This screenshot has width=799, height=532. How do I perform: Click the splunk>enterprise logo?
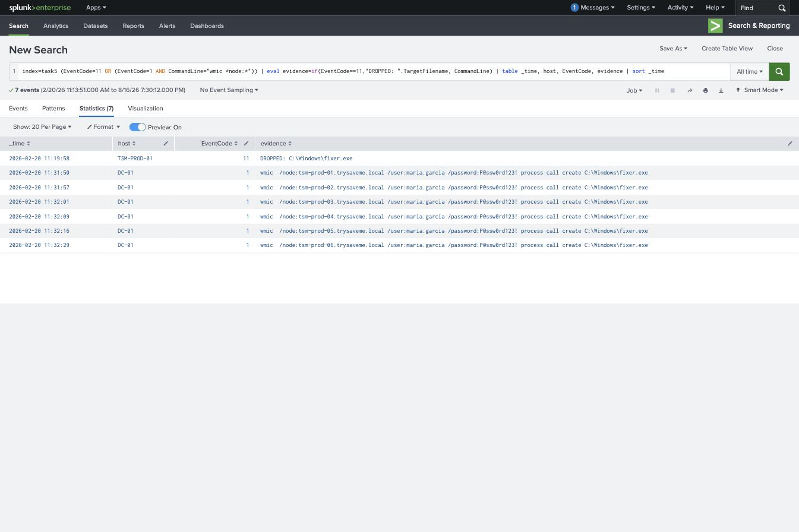[x=40, y=8]
